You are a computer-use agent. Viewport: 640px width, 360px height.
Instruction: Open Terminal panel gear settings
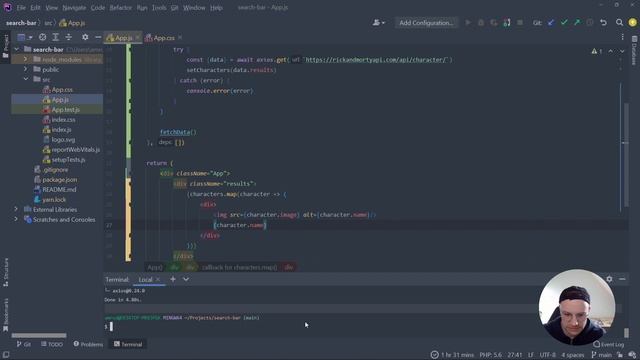609,279
